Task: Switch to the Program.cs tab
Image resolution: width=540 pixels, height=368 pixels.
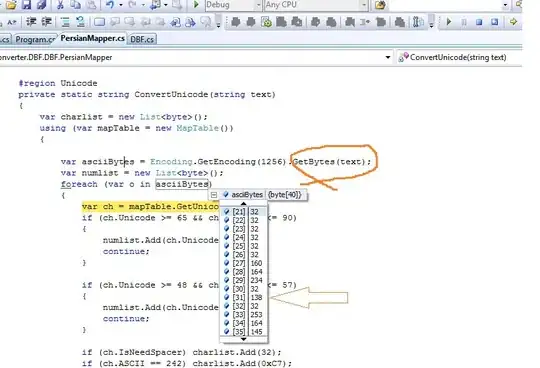Action: point(35,40)
